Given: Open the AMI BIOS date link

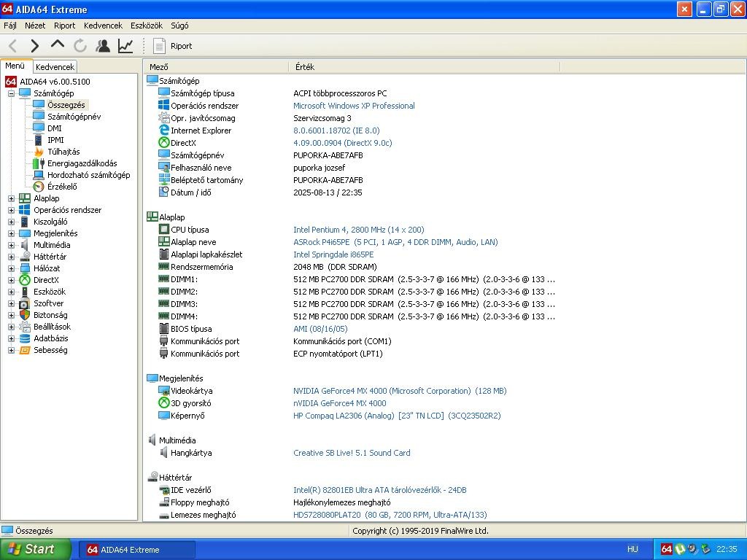Looking at the screenshot, I should point(321,329).
